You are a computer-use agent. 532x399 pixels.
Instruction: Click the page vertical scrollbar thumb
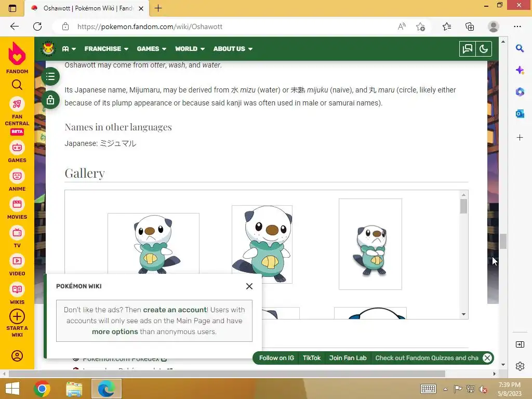pos(503,241)
